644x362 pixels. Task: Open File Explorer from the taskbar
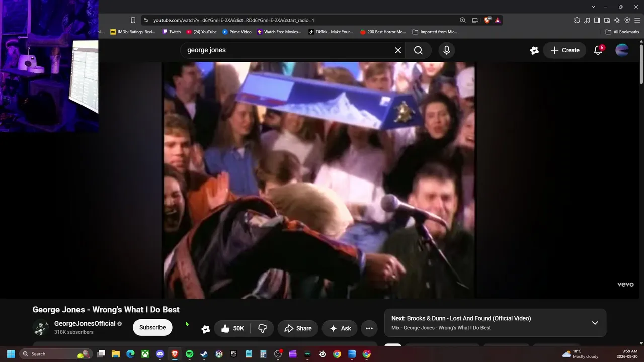coord(116,354)
